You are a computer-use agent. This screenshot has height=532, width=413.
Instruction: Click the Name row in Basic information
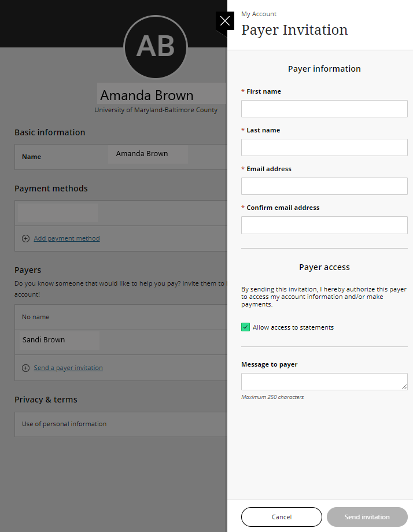tap(121, 157)
